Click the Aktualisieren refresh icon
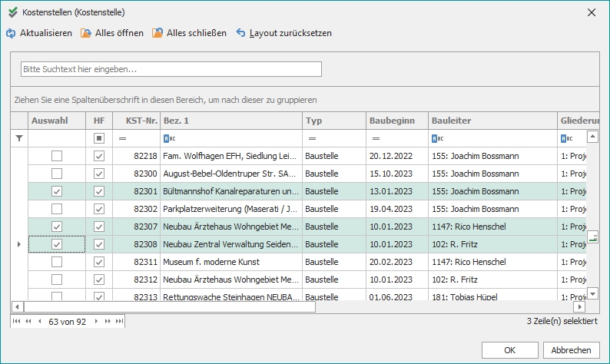Image resolution: width=610 pixels, height=364 pixels. coord(11,34)
